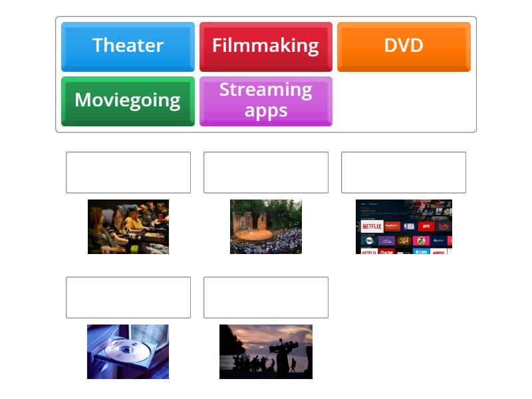Click the film crew sunset silhouette image
This screenshot has height=399, width=532.
265,352
